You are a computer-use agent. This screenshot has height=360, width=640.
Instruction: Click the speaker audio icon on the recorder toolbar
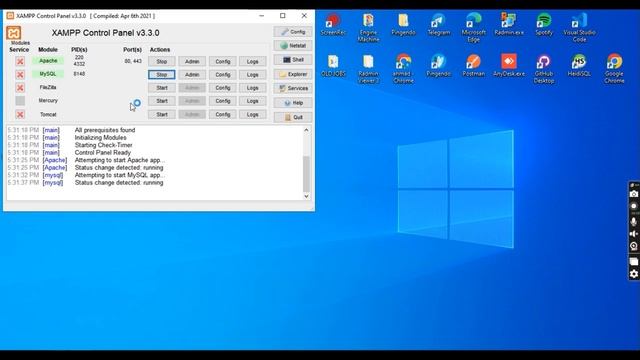coord(634,234)
